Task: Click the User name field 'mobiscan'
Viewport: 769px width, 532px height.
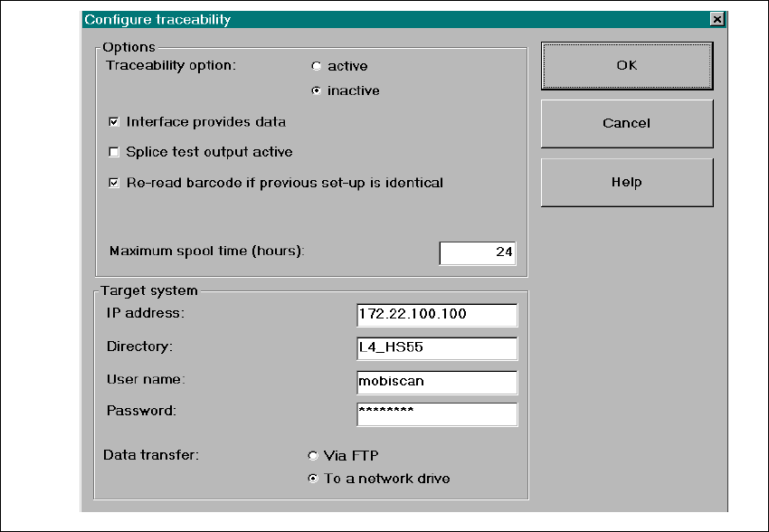Action: coord(437,383)
